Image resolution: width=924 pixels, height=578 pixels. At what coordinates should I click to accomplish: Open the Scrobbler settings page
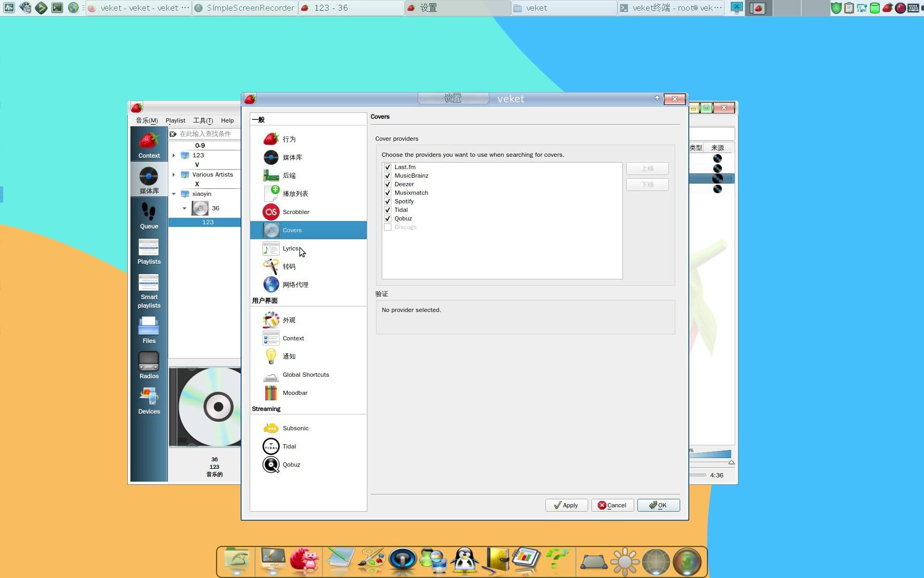308,212
